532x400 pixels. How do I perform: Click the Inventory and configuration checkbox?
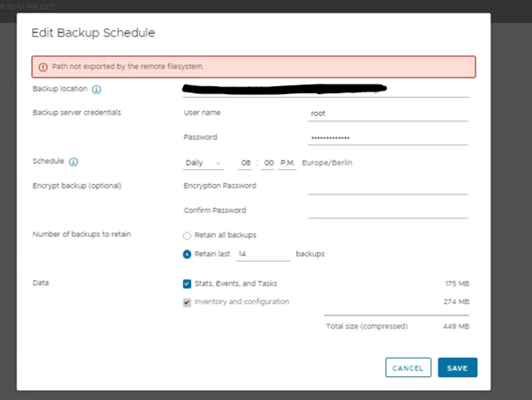coord(187,302)
